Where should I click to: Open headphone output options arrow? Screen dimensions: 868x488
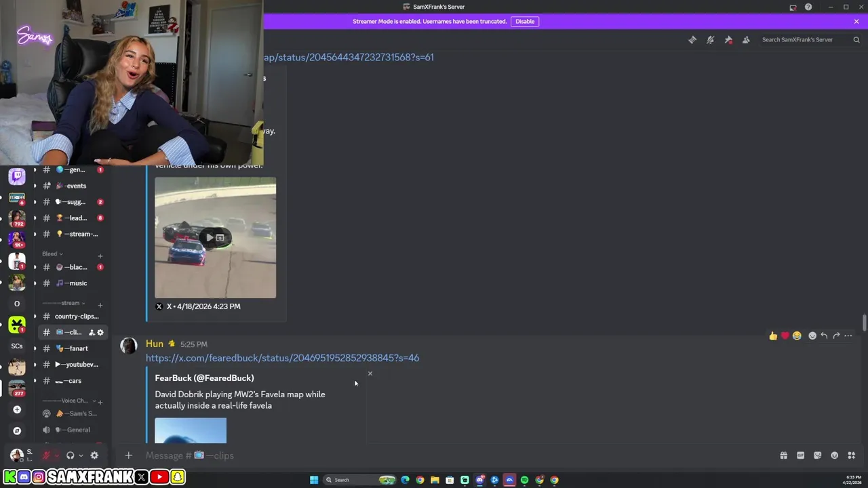pos(81,455)
